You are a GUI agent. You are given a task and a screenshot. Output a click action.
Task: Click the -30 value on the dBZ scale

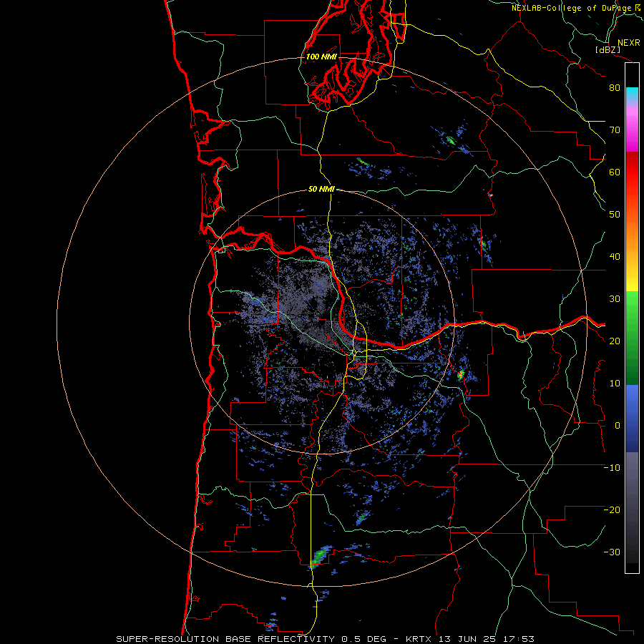[612, 552]
